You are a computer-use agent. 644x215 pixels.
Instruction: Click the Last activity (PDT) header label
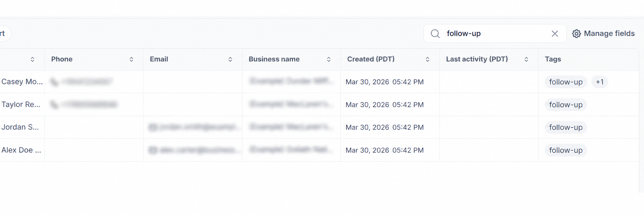pyautogui.click(x=477, y=59)
